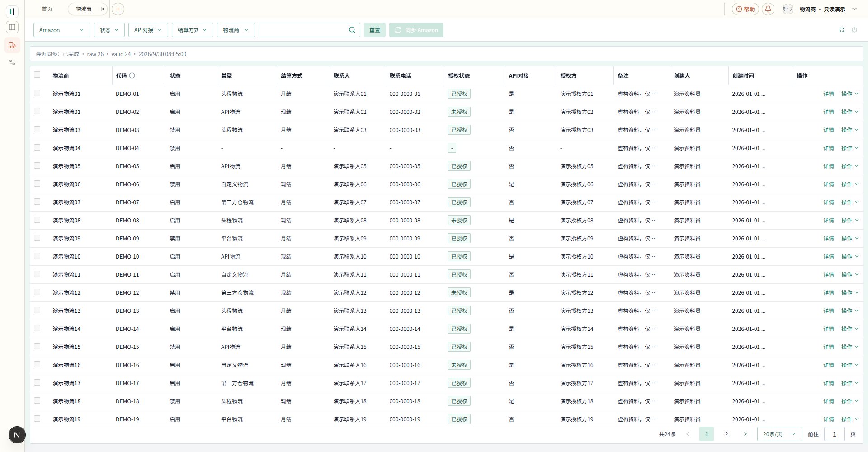Open the settings sliders sidebar icon

[12, 62]
